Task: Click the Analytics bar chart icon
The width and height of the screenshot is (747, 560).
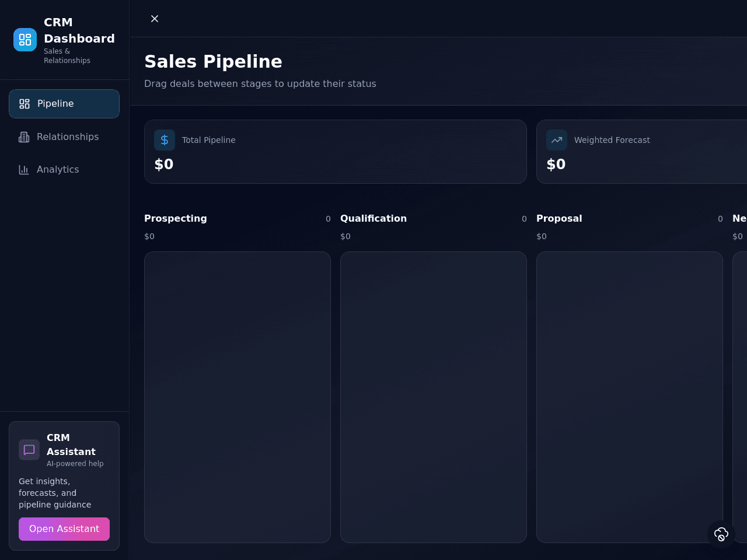Action: coord(24,170)
